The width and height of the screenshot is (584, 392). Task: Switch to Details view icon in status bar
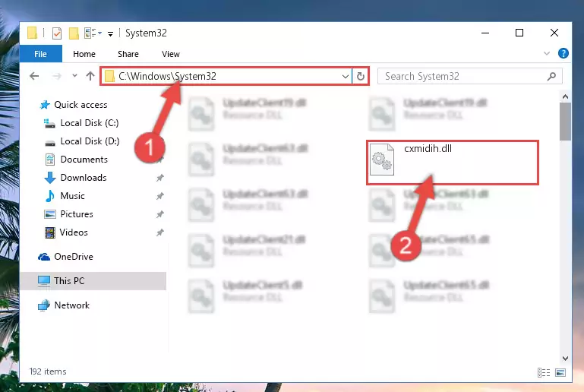544,372
